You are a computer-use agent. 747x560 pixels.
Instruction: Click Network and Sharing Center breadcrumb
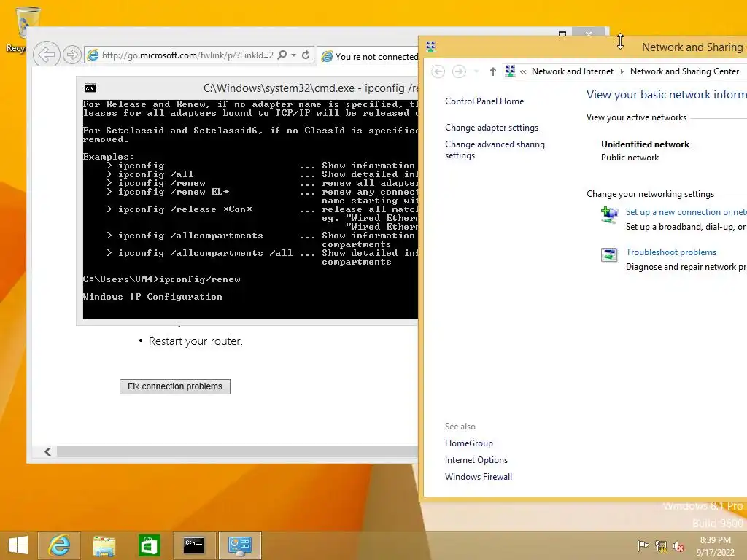[684, 71]
